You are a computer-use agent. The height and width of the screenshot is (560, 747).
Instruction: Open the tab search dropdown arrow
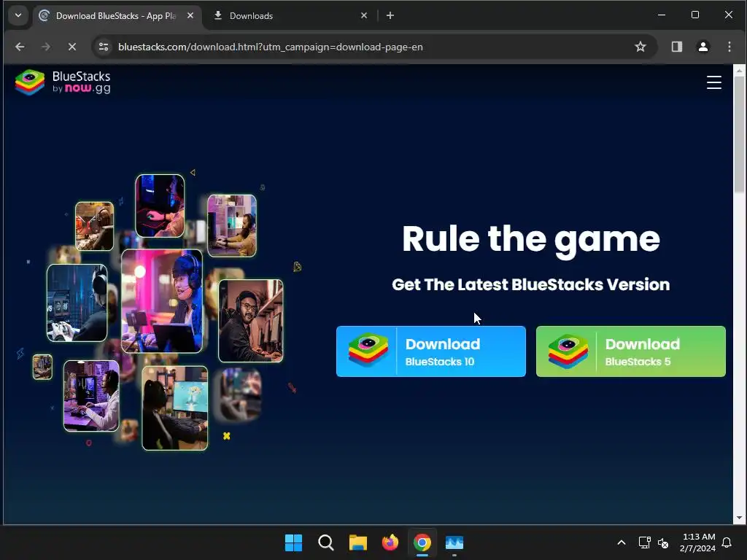[18, 15]
